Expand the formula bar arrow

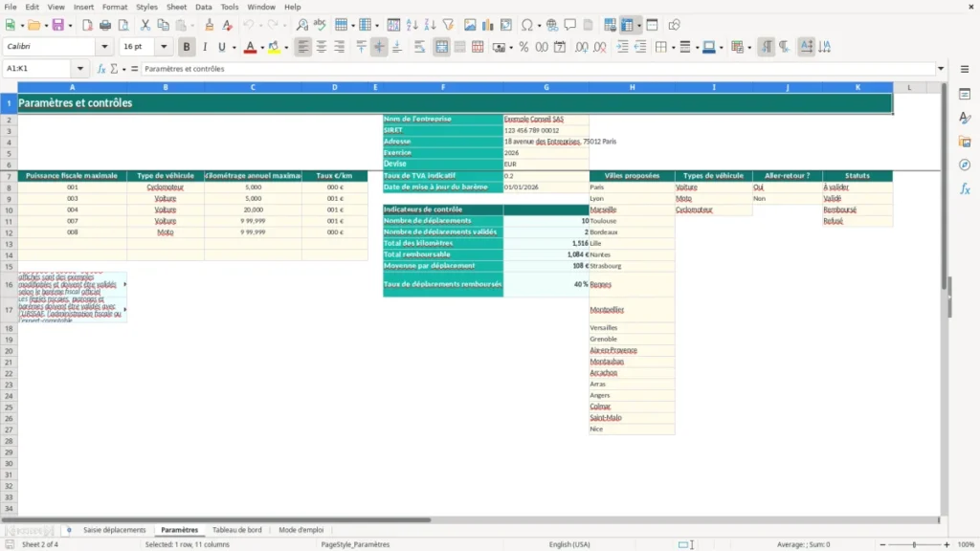click(x=941, y=69)
